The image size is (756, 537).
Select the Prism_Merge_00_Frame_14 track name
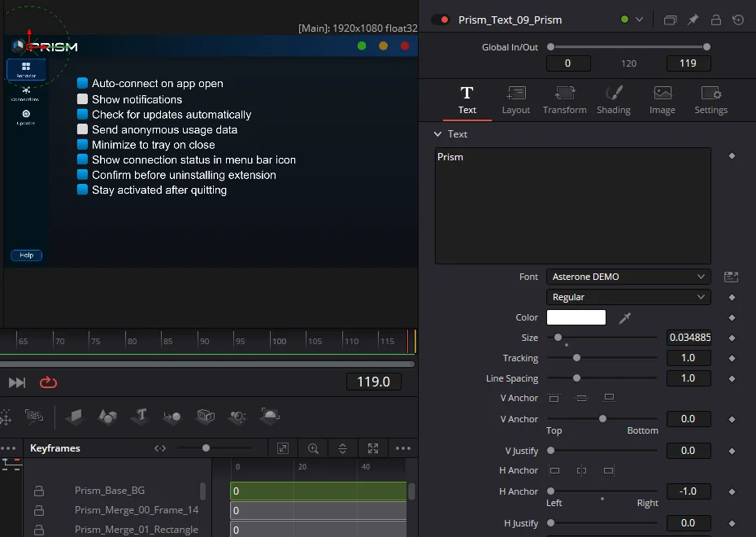[137, 510]
